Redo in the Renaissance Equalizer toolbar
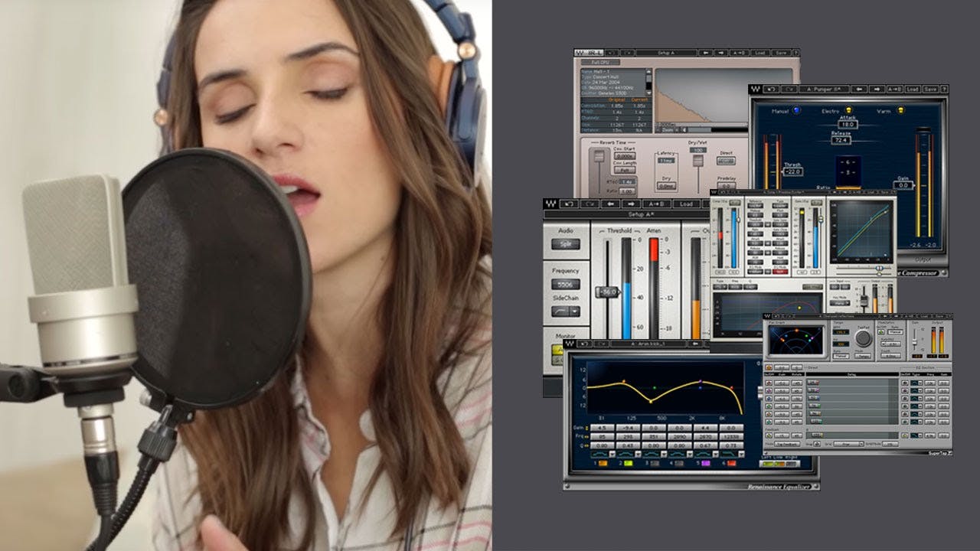The width and height of the screenshot is (980, 551). point(601,344)
